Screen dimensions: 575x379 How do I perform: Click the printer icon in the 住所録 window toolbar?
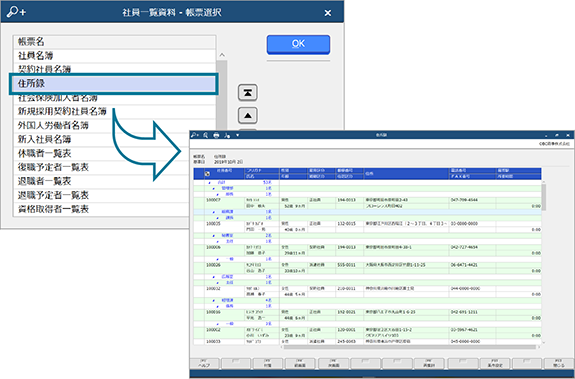[x=216, y=135]
